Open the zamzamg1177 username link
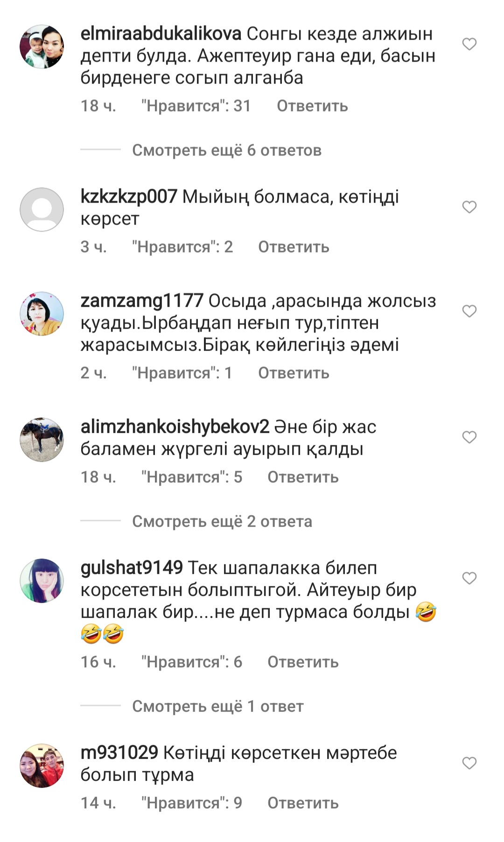The height and width of the screenshot is (842, 504). [x=142, y=301]
